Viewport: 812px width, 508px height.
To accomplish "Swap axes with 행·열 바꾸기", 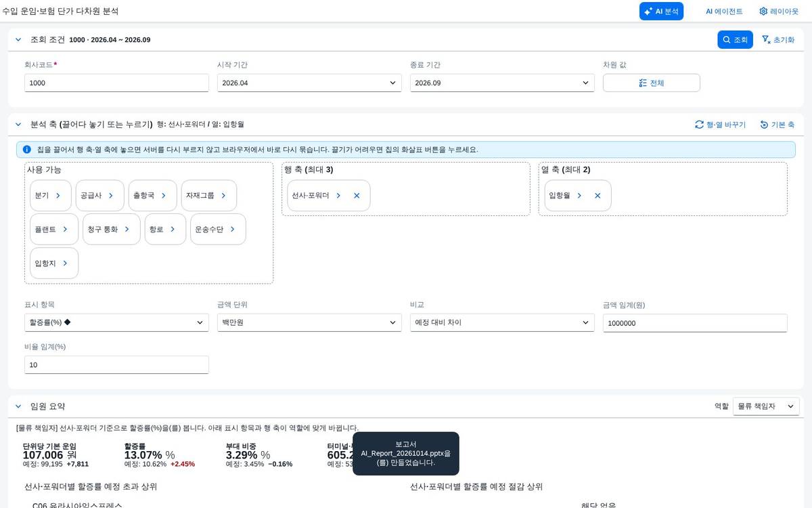I will point(720,125).
